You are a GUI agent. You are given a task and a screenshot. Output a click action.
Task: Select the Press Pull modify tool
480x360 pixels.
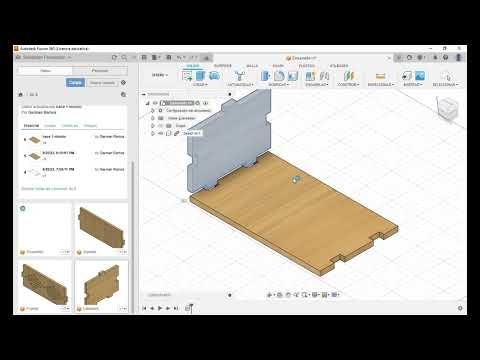(266, 76)
